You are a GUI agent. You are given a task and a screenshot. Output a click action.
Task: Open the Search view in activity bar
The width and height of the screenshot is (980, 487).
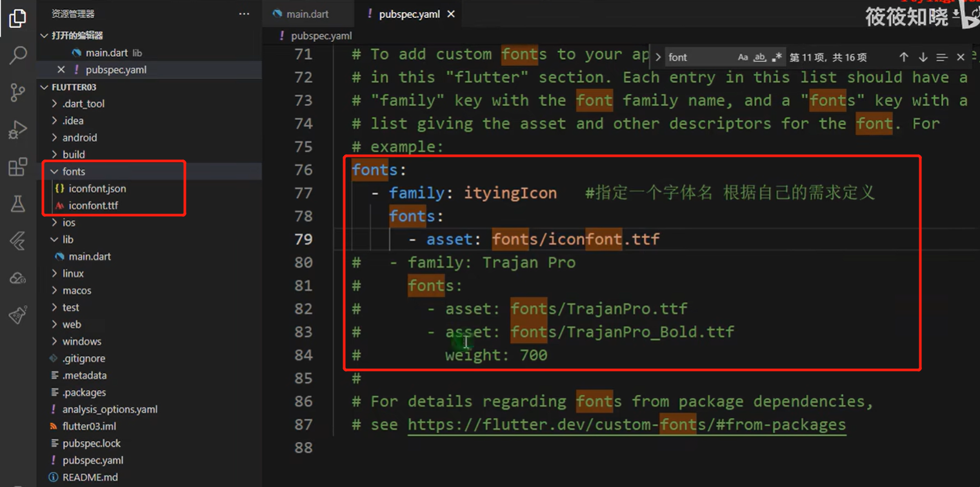17,55
